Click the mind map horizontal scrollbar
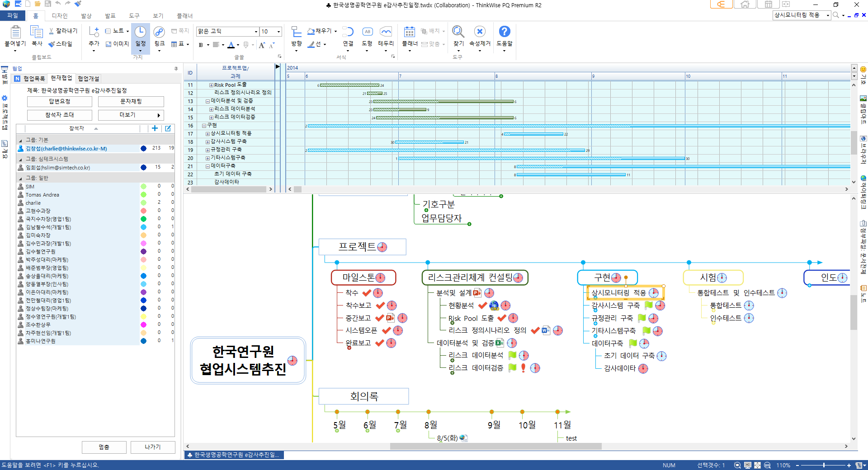This screenshot has width=868, height=470. [x=495, y=446]
